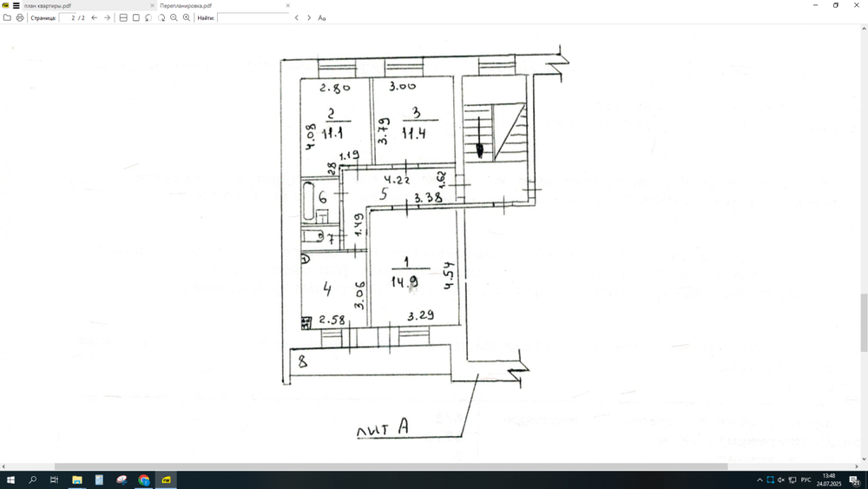The height and width of the screenshot is (489, 868).
Task: Show hidden system tray icons
Action: pyautogui.click(x=759, y=479)
